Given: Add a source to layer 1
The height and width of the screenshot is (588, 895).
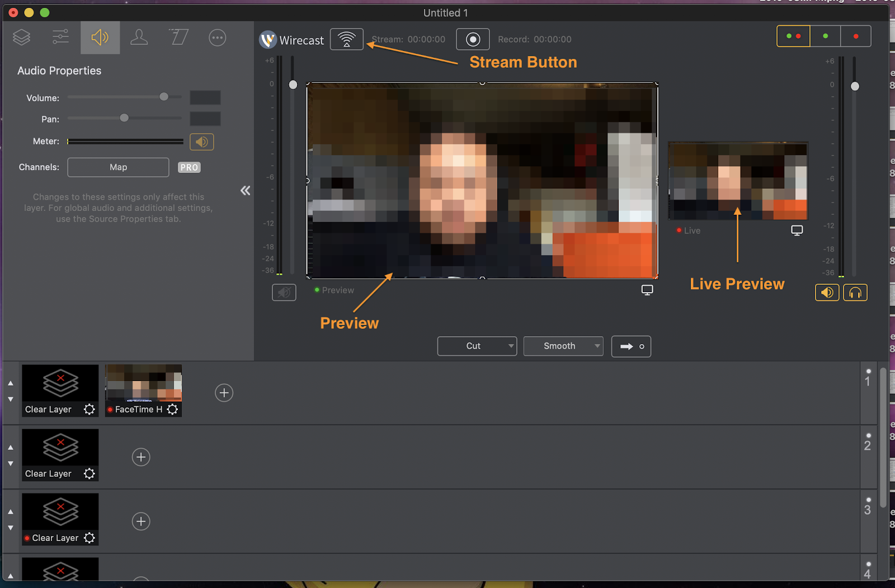Looking at the screenshot, I should click(x=224, y=393).
